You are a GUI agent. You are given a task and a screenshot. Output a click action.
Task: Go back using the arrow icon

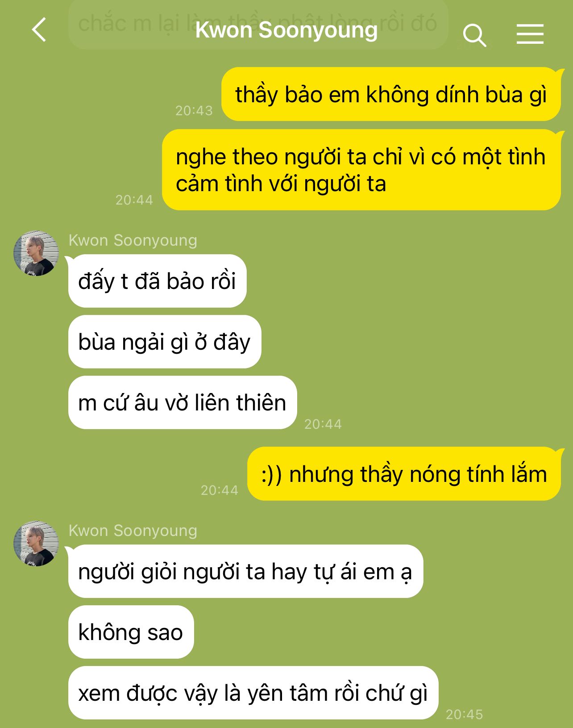point(39,30)
